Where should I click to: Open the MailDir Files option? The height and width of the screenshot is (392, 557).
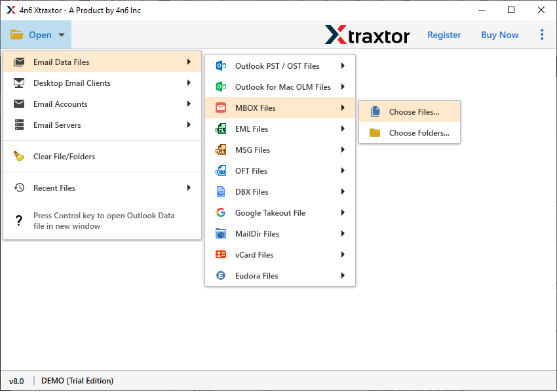click(x=262, y=233)
